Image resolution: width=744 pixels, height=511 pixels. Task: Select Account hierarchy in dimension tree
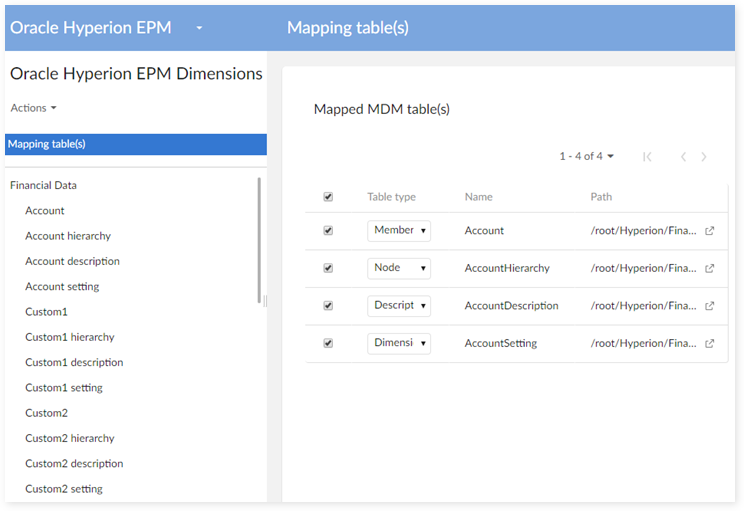tap(68, 236)
